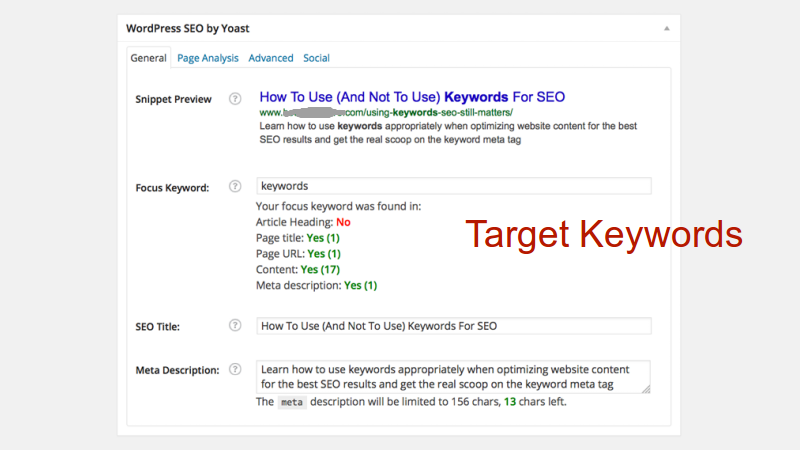This screenshot has height=450, width=800.
Task: Click the Meta description: Yes (1) result
Action: click(x=316, y=285)
